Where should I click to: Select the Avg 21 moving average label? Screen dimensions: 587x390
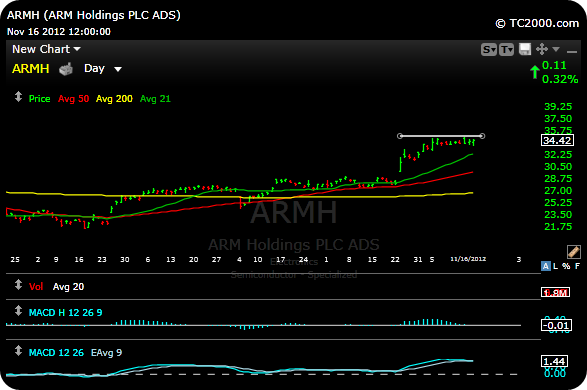click(155, 99)
